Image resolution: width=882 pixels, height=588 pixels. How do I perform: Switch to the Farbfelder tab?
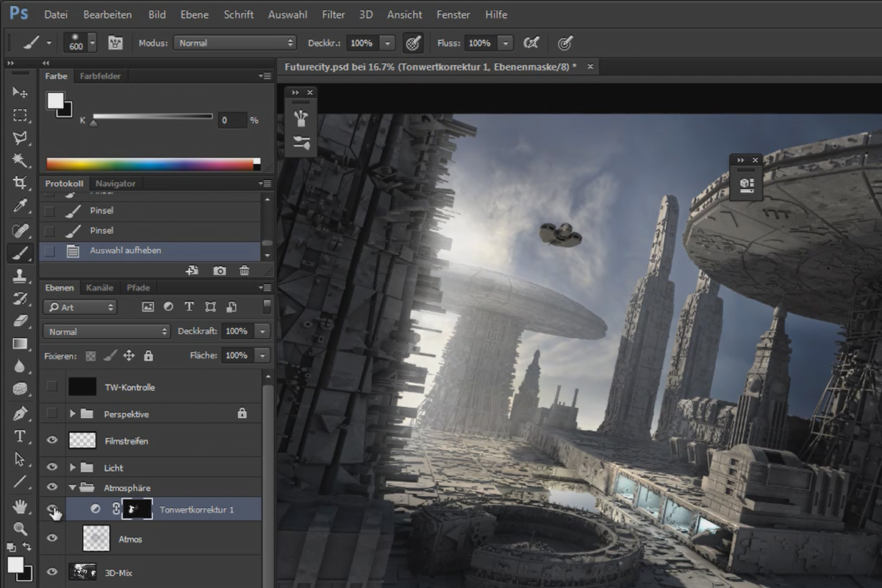click(100, 76)
